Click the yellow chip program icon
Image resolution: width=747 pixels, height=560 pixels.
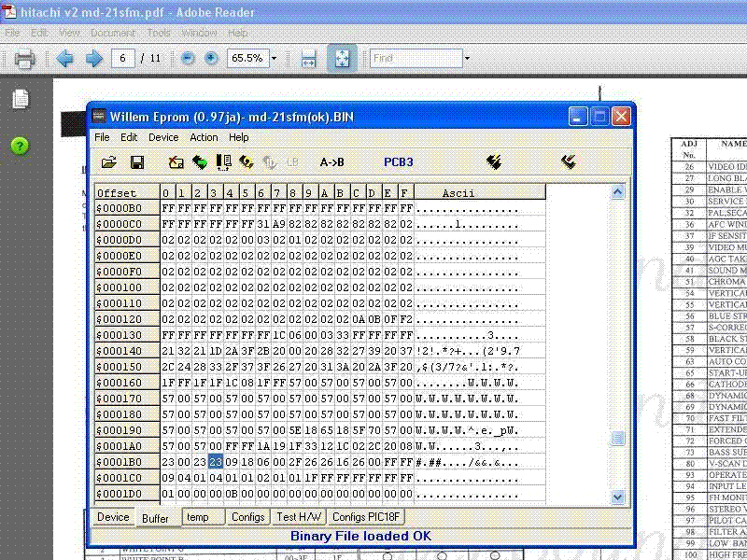click(x=247, y=162)
